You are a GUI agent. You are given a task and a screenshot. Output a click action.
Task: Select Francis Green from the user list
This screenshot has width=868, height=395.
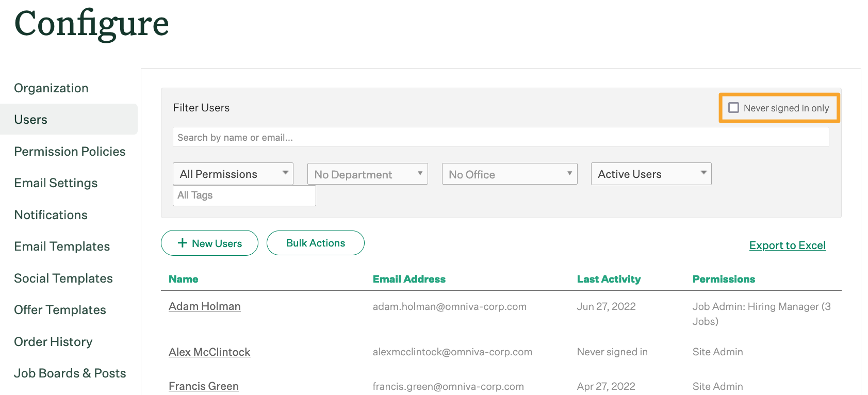tap(203, 386)
